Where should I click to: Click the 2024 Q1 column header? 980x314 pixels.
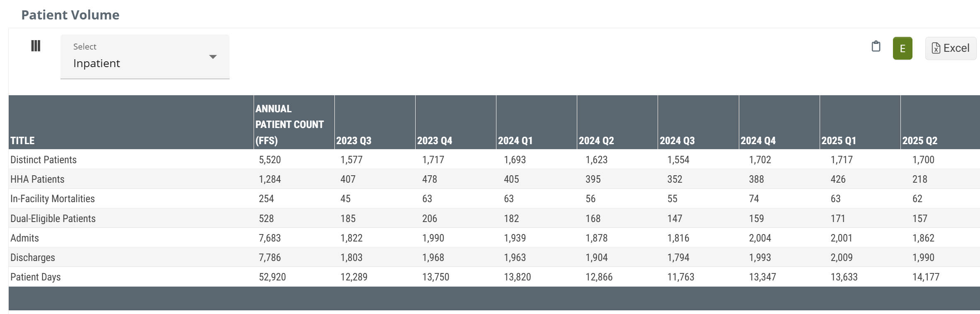click(515, 140)
